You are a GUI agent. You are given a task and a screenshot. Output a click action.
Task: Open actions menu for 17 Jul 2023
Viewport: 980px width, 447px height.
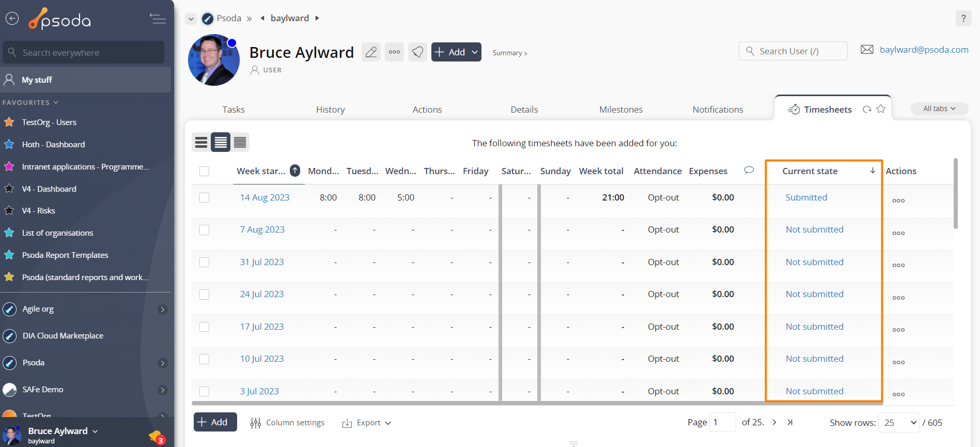pos(898,330)
